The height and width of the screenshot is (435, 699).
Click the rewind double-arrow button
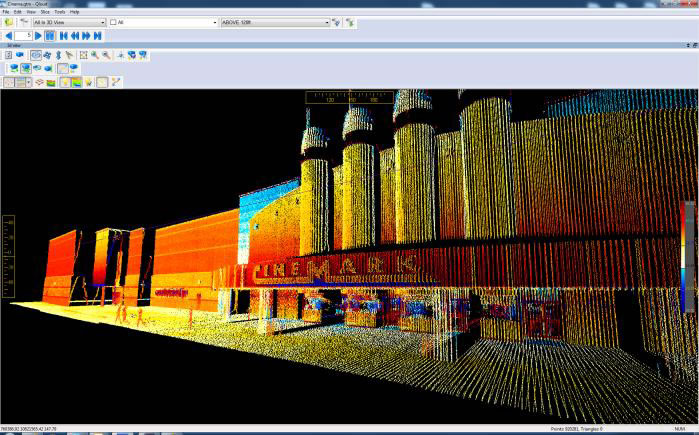[x=75, y=36]
